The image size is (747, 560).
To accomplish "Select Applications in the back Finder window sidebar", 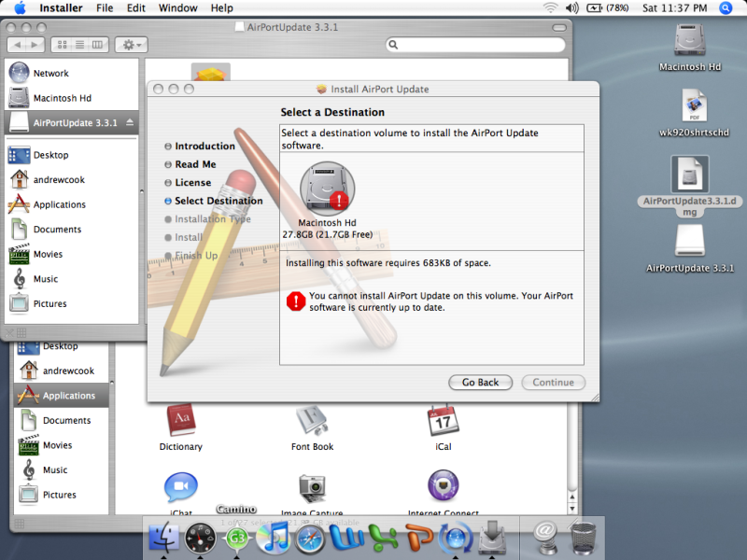I will (x=62, y=395).
